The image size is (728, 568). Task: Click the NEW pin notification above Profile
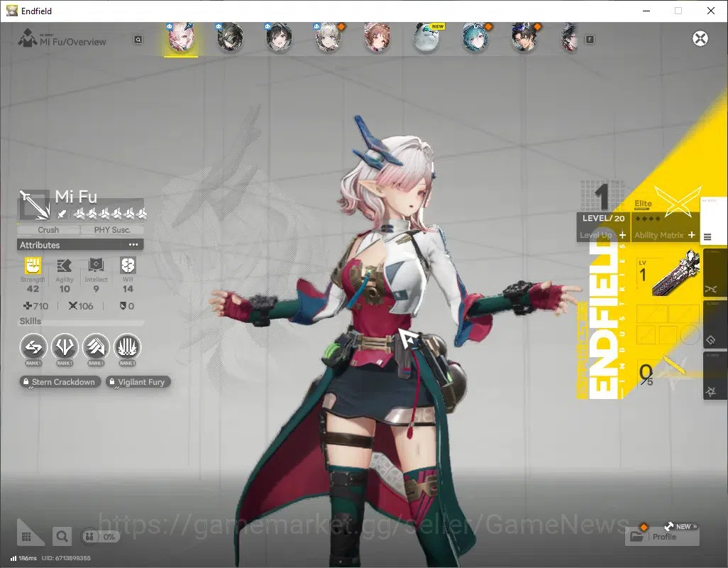click(680, 526)
